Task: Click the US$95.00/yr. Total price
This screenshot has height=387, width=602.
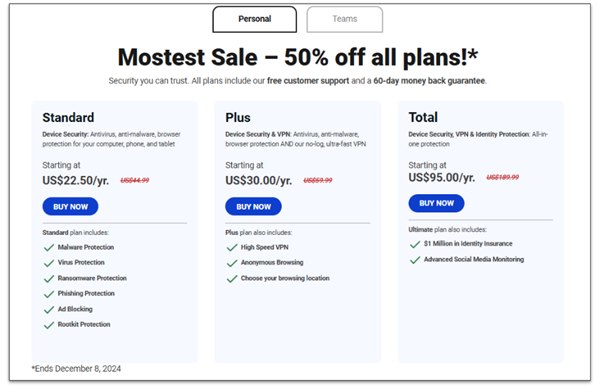Action: coord(442,177)
